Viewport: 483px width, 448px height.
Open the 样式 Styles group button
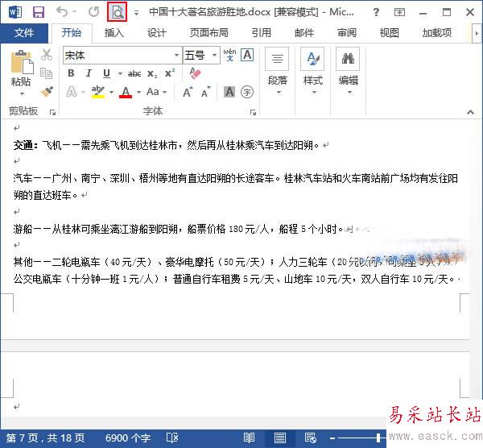click(x=313, y=72)
